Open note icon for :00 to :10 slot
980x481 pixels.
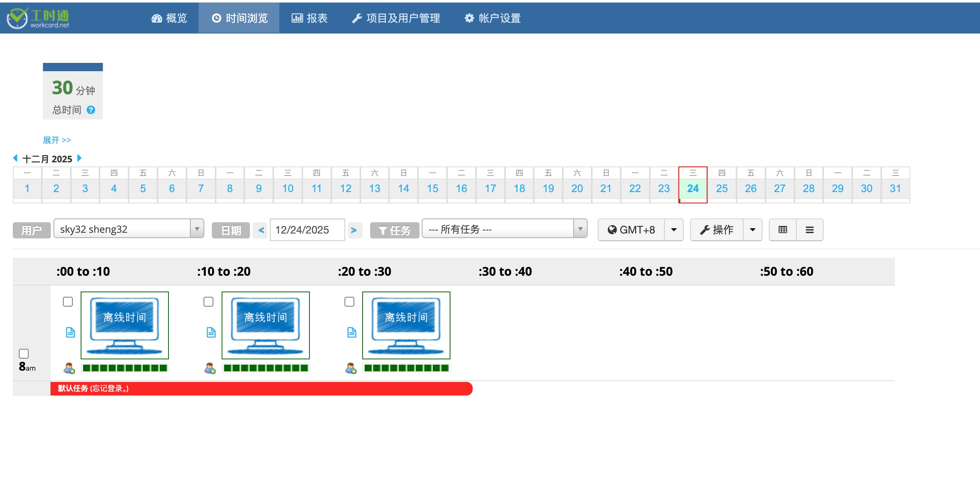pos(70,332)
